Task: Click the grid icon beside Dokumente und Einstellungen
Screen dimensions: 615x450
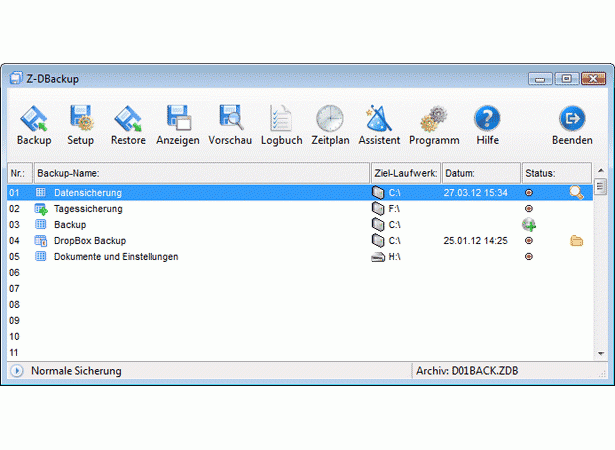Action: (x=40, y=256)
